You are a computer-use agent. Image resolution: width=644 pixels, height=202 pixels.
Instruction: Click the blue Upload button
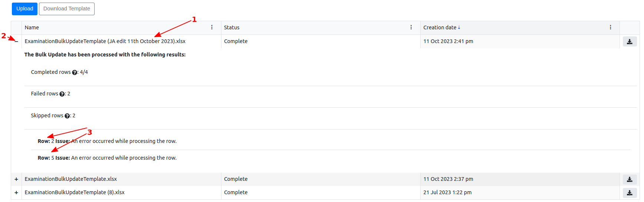24,9
